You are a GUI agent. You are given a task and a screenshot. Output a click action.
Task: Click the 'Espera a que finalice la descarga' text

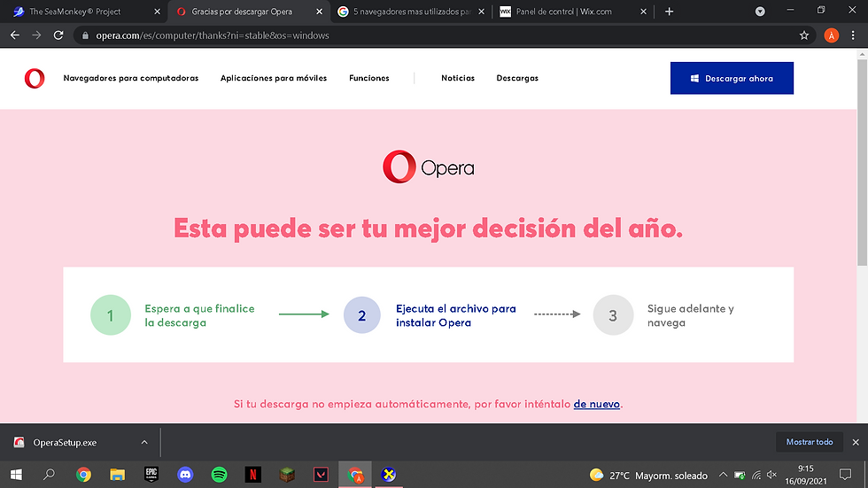[x=200, y=315]
